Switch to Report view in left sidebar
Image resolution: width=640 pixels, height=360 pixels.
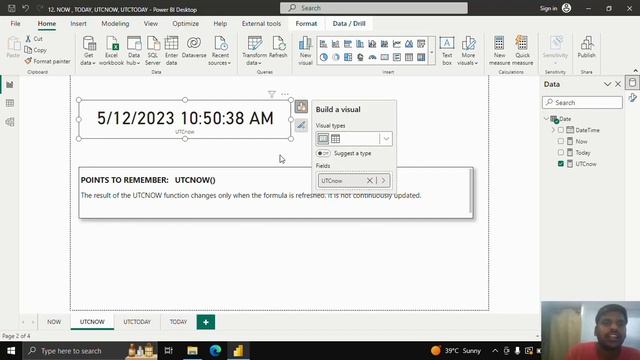click(10, 85)
